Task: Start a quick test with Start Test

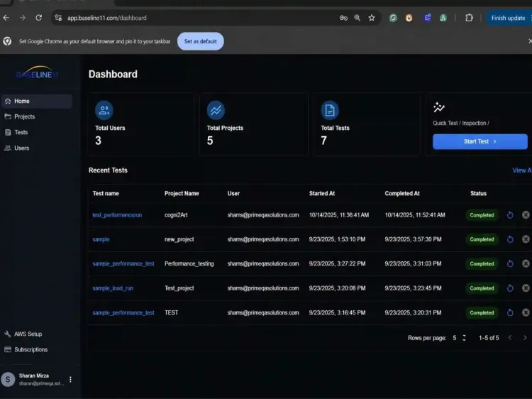Action: pyautogui.click(x=480, y=141)
